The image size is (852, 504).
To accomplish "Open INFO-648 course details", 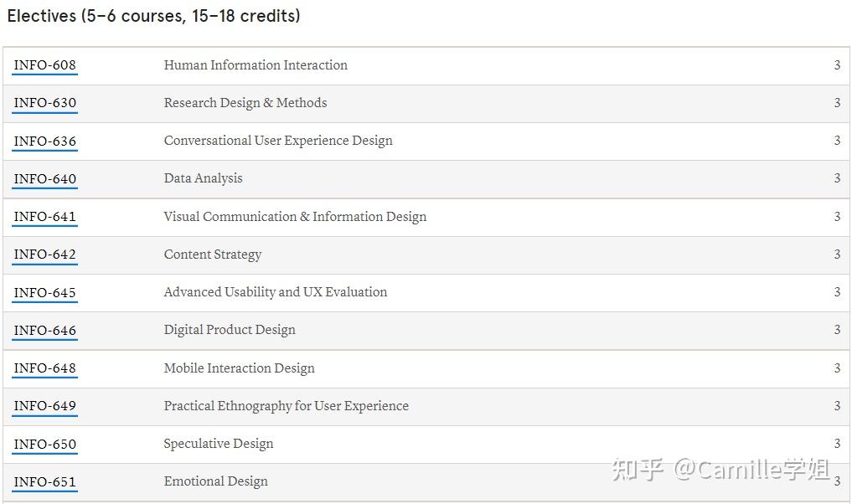I will 44,368.
